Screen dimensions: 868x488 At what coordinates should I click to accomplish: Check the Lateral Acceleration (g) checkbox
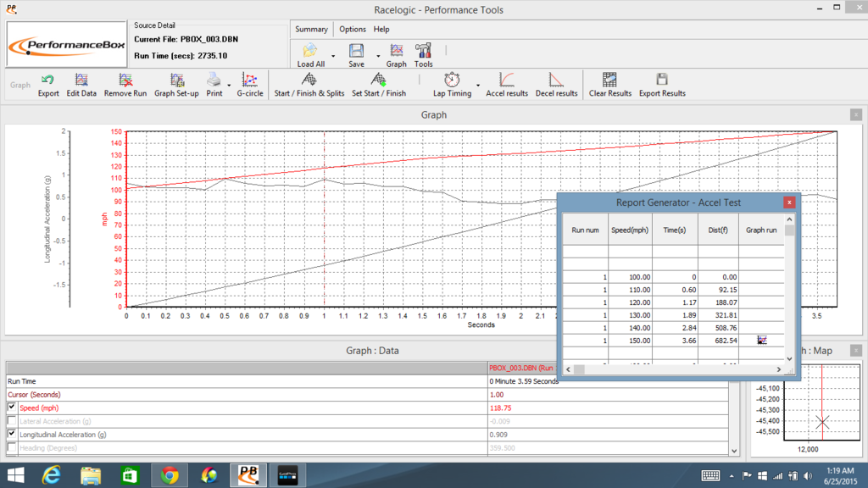[12, 421]
